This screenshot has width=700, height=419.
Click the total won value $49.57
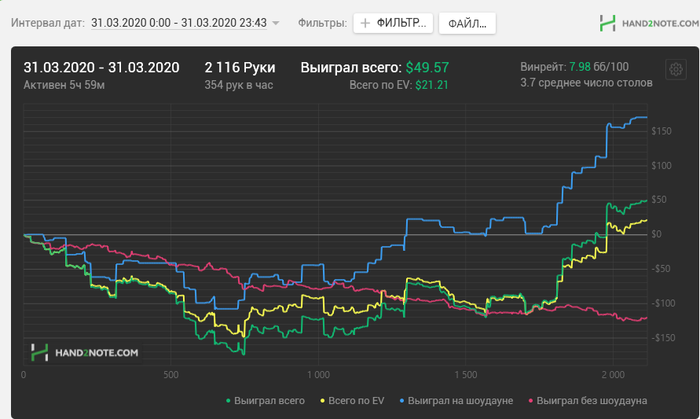point(427,67)
